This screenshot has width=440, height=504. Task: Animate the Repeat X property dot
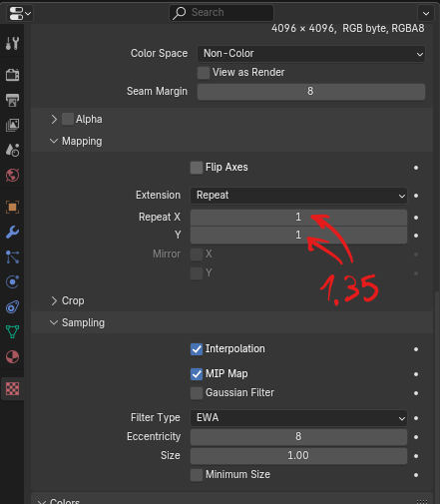[x=416, y=218]
